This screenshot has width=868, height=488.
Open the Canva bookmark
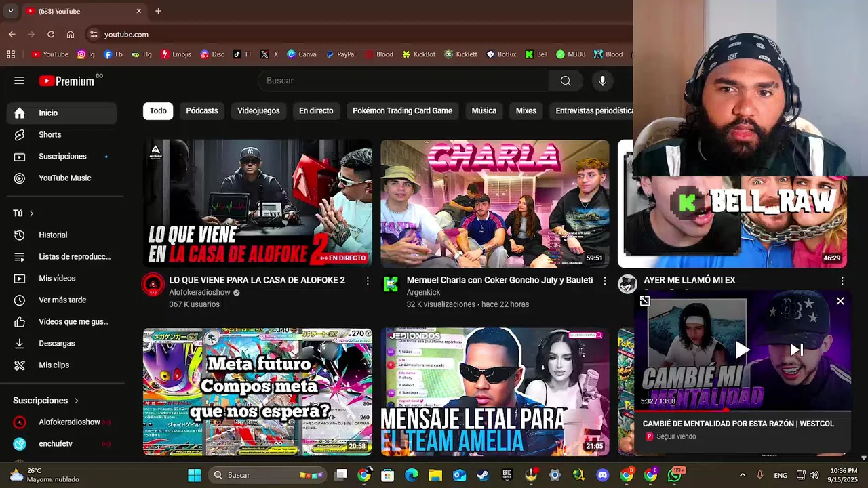(x=302, y=54)
